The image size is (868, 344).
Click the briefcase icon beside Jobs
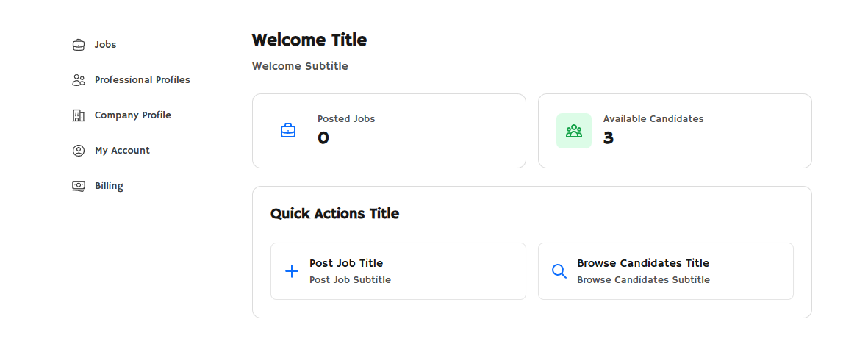point(79,45)
